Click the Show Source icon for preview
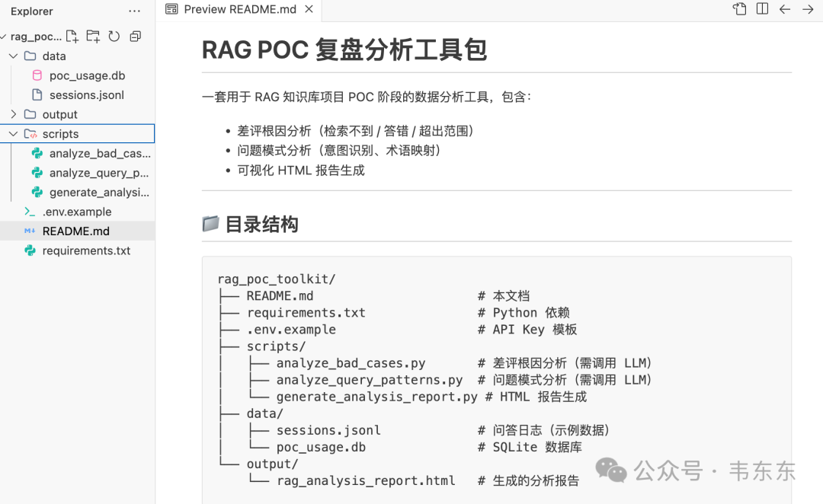The image size is (823, 504). click(739, 9)
